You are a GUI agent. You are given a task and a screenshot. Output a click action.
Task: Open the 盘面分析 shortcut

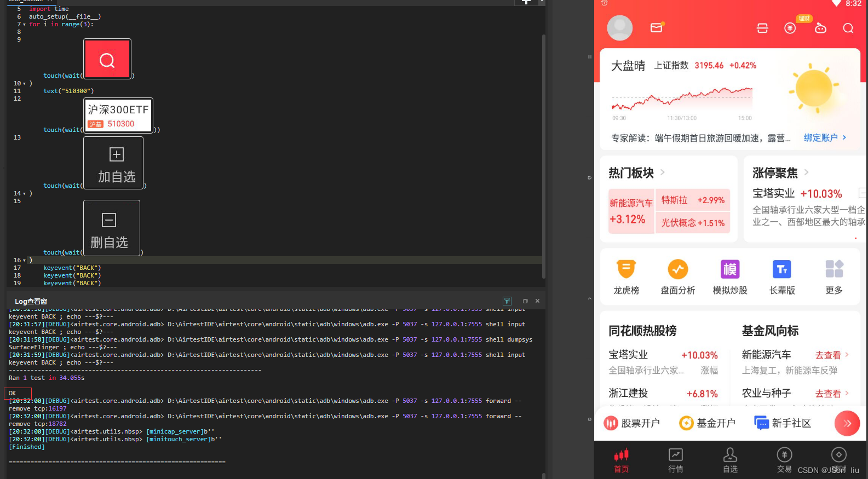pyautogui.click(x=678, y=277)
